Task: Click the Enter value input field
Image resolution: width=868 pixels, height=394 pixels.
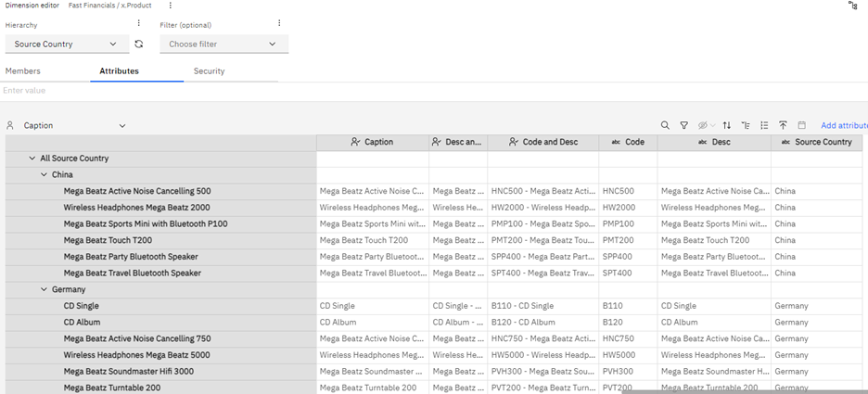Action: click(432, 91)
